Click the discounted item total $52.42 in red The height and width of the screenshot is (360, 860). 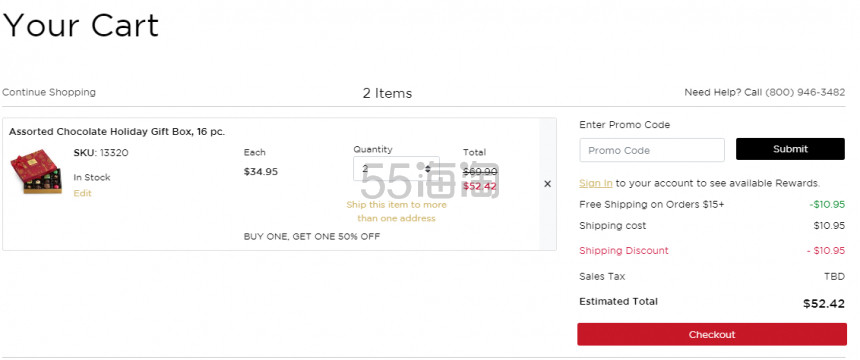point(480,186)
